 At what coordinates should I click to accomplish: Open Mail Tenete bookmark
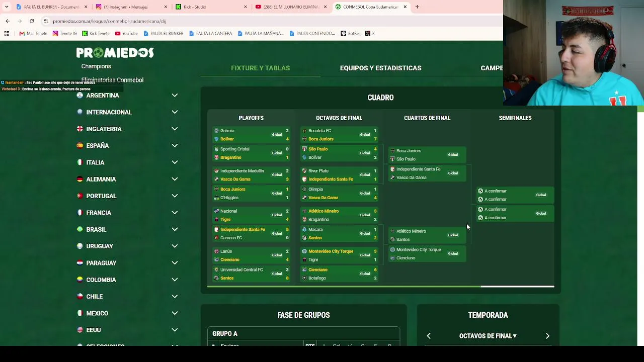pos(33,34)
